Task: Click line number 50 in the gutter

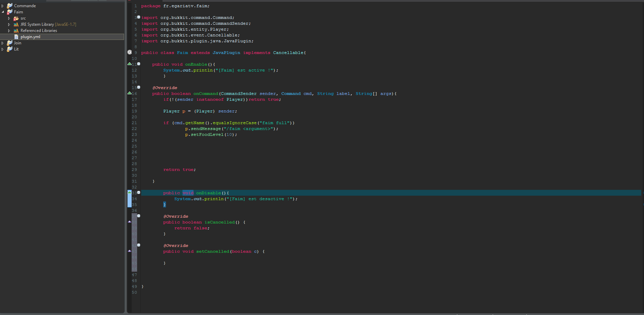Action: 134,292
